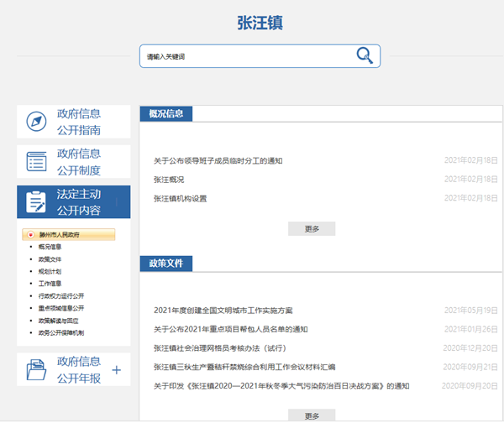
Task: Open 政策解读与回应 sidebar item
Action: click(x=57, y=321)
